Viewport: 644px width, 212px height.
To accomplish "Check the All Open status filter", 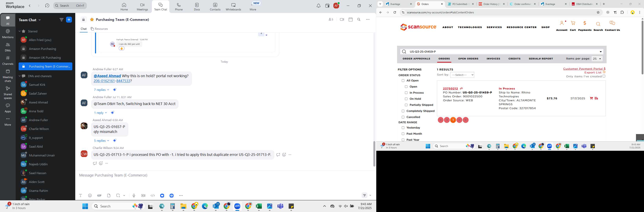I will click(x=403, y=81).
